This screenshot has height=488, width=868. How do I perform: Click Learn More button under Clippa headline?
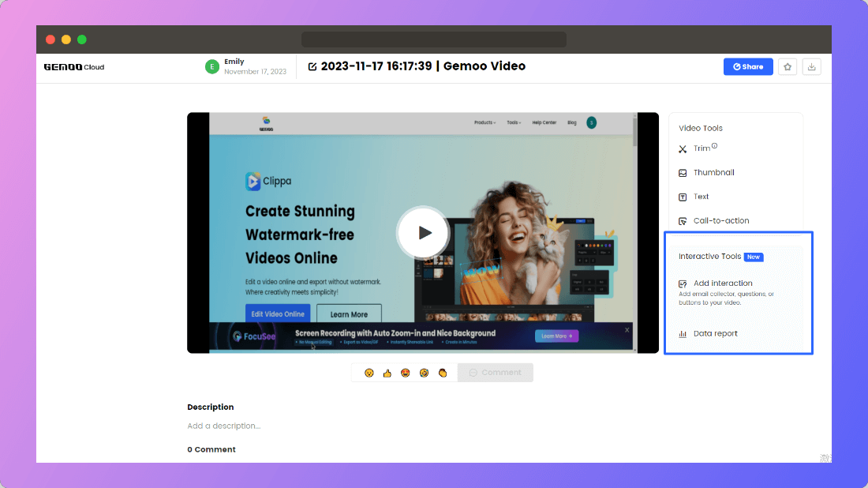(x=349, y=314)
